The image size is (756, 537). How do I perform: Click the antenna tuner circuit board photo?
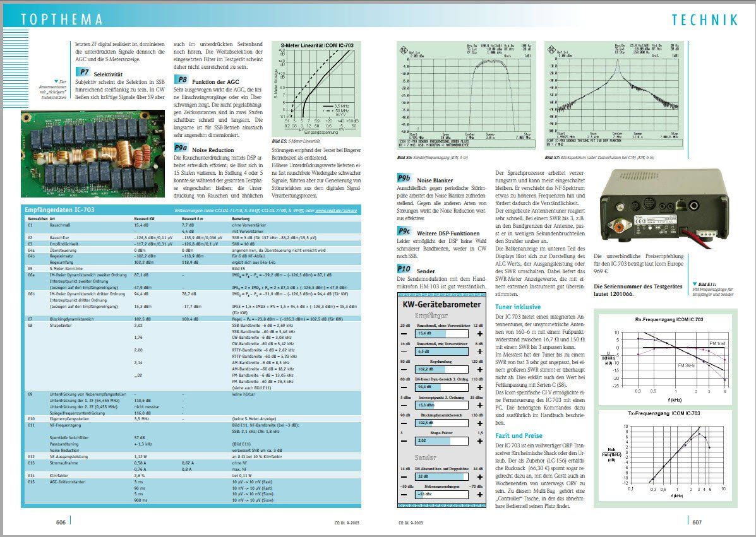point(93,153)
